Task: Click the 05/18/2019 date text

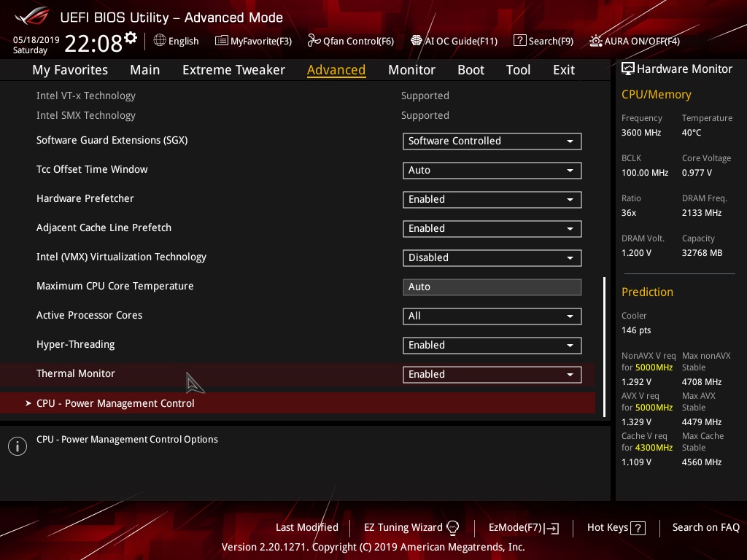Action: (36, 40)
